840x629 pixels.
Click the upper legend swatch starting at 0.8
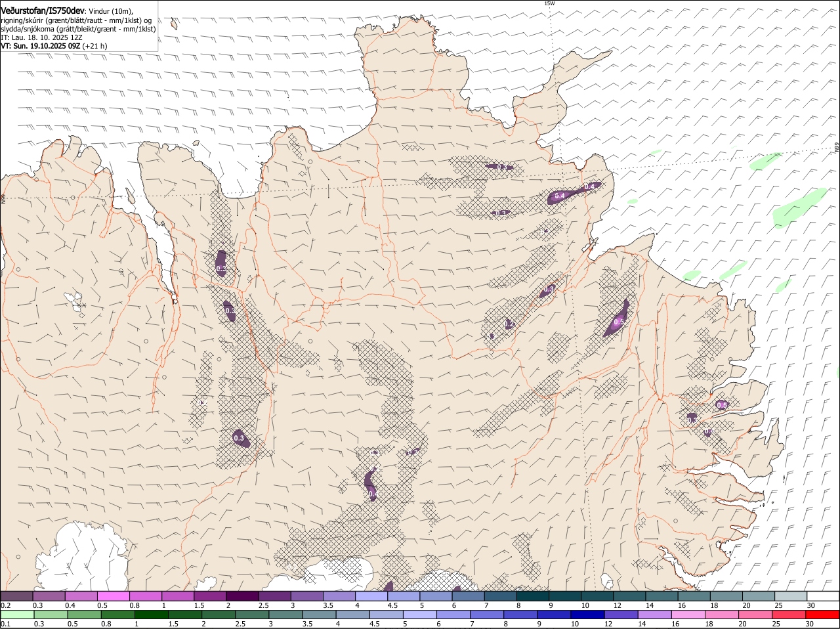145,596
